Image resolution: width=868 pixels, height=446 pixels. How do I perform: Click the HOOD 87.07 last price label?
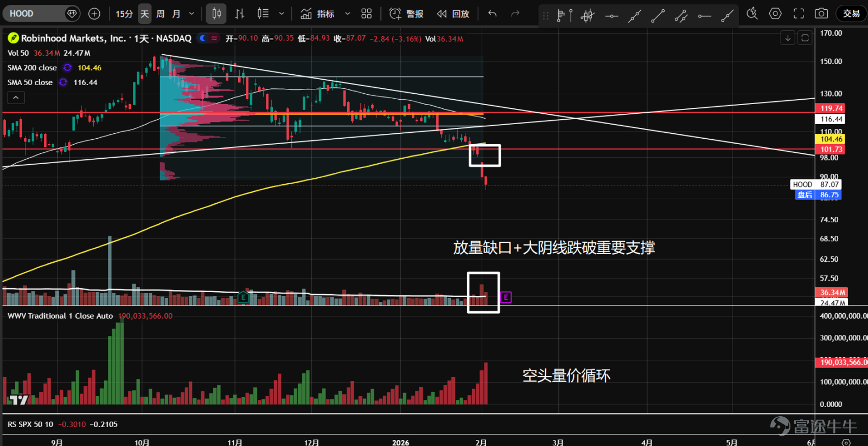click(815, 185)
